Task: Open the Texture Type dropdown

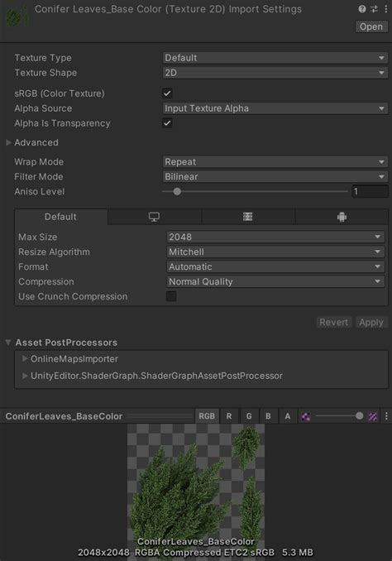Action: (275, 58)
